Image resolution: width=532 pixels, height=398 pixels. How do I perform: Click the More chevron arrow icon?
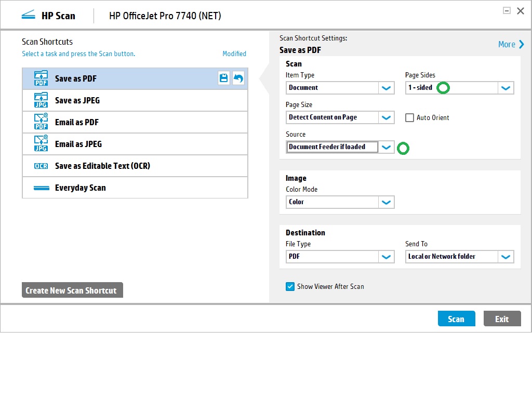tap(522, 44)
